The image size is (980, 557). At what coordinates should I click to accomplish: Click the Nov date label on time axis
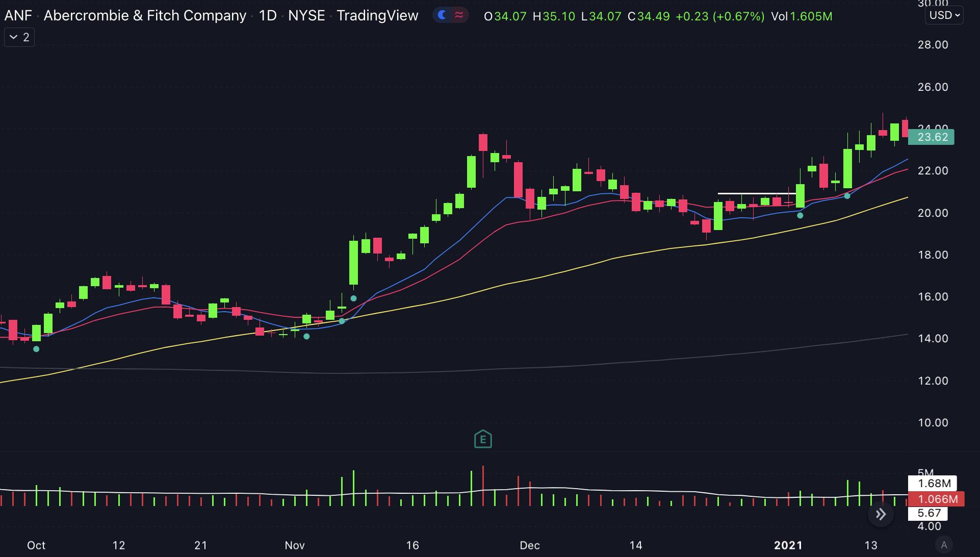click(295, 545)
